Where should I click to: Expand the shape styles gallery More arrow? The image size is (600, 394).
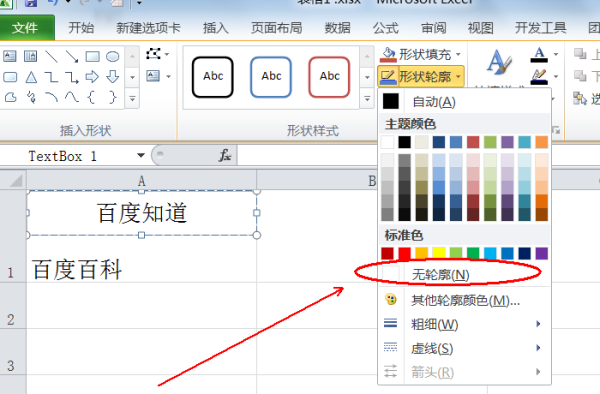click(367, 99)
